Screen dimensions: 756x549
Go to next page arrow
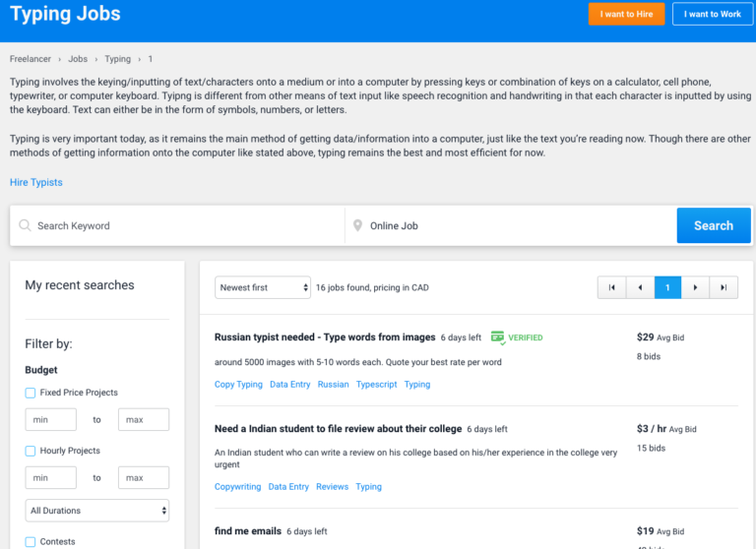tap(696, 287)
